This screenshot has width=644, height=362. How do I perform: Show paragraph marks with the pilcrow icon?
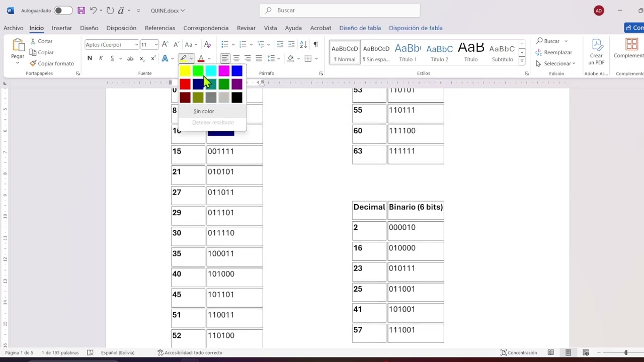(315, 45)
